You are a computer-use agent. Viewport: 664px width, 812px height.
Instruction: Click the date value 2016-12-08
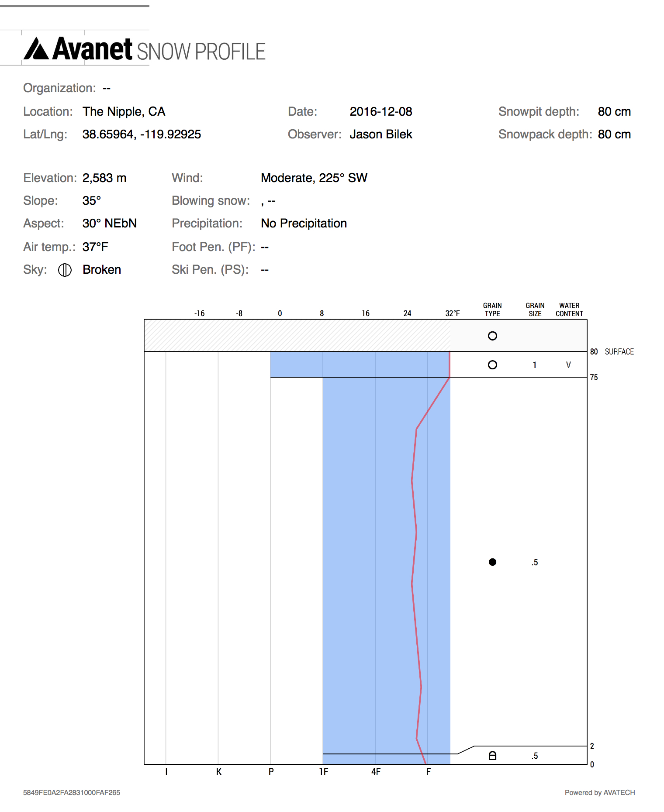tap(380, 112)
